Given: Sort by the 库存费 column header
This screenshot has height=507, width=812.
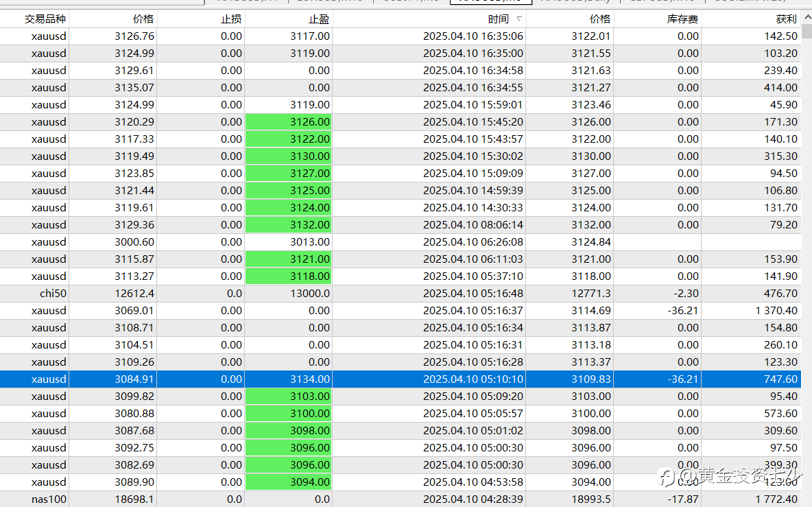Looking at the screenshot, I should pos(682,19).
